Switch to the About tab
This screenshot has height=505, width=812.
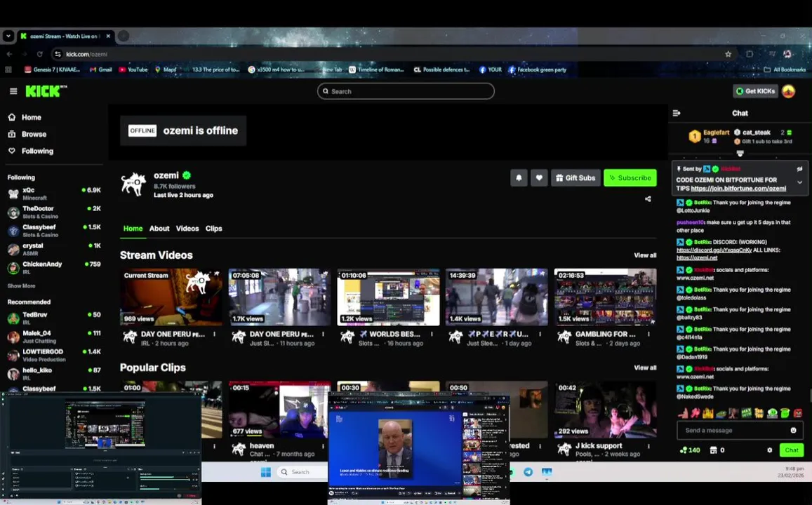(x=159, y=228)
